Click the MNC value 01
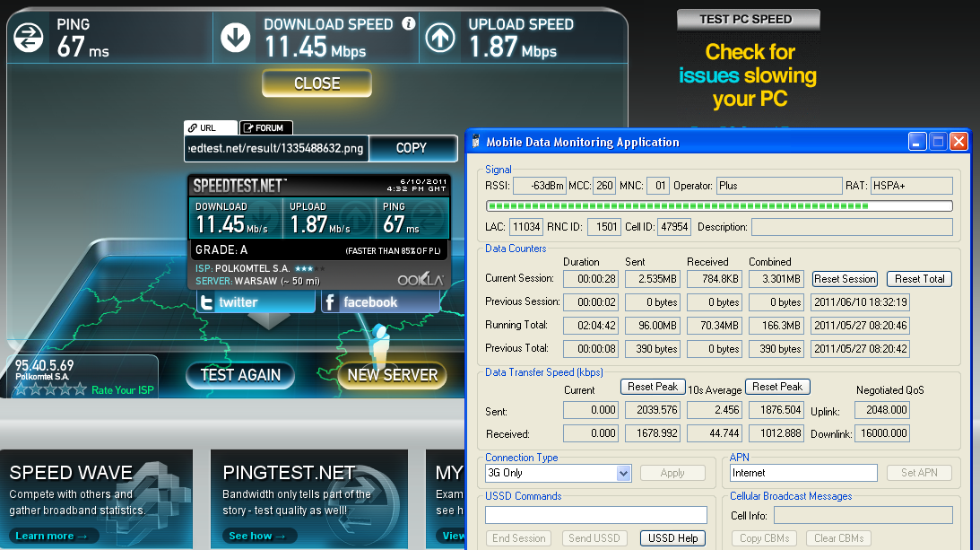980x550 pixels. pos(658,186)
